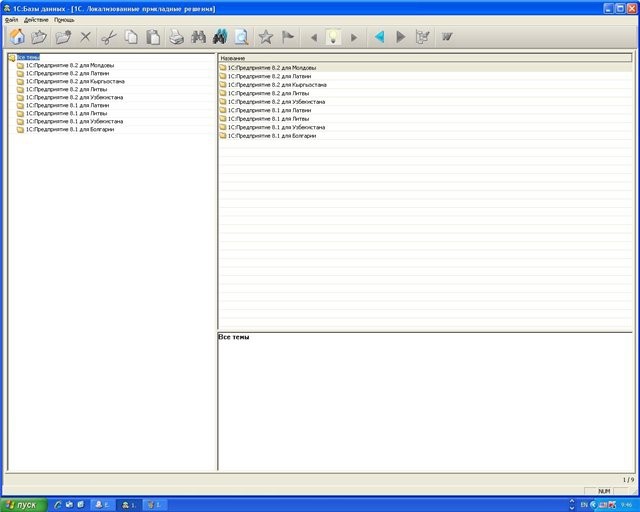640x512 pixels.
Task: Click the Delete (X) toolbar icon
Action: tap(85, 37)
